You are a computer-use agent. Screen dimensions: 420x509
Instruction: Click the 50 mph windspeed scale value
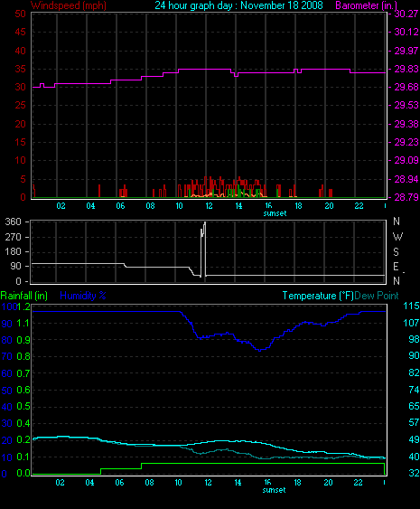pyautogui.click(x=20, y=14)
